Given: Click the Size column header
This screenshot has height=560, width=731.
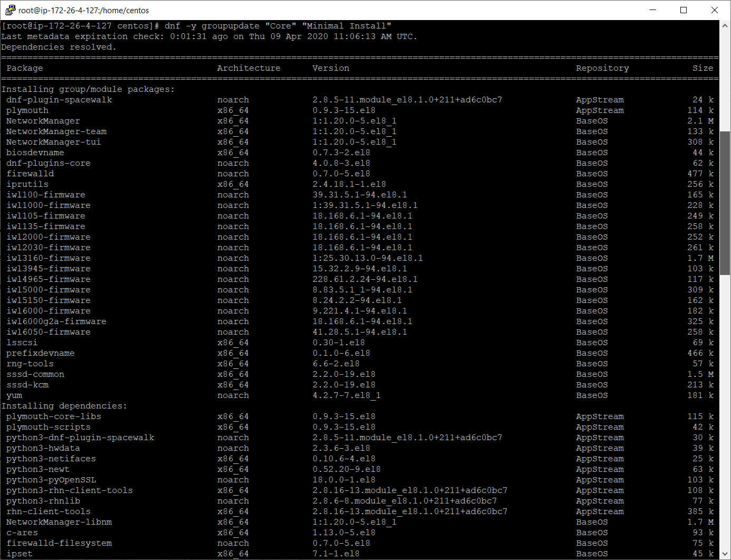Looking at the screenshot, I should [702, 68].
